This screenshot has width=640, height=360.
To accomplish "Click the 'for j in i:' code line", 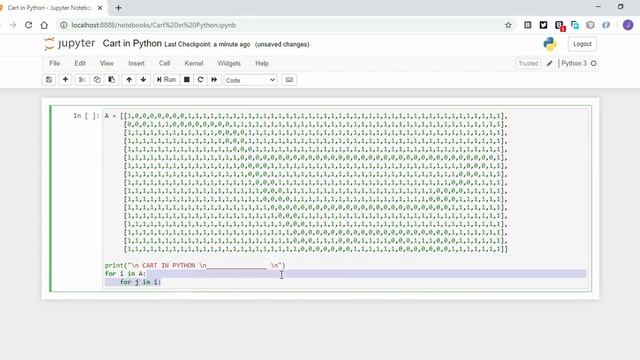I will point(140,282).
